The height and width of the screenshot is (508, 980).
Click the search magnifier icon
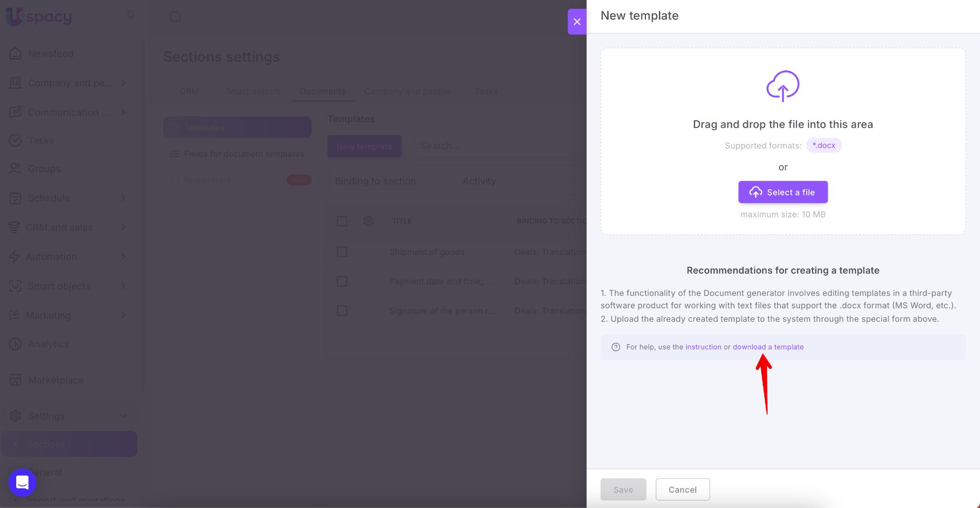(x=175, y=17)
